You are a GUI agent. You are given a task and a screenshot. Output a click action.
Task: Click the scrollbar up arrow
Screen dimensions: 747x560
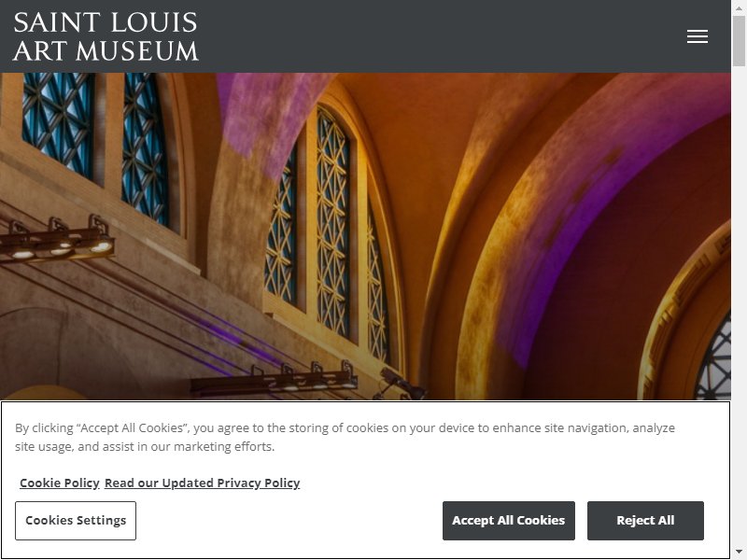click(x=739, y=7)
